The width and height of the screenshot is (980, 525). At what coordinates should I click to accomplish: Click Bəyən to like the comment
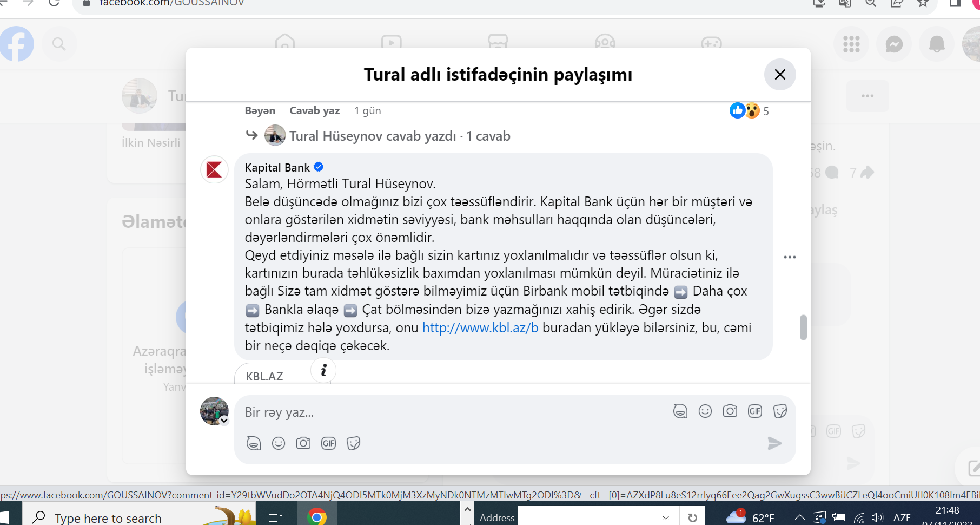[260, 110]
